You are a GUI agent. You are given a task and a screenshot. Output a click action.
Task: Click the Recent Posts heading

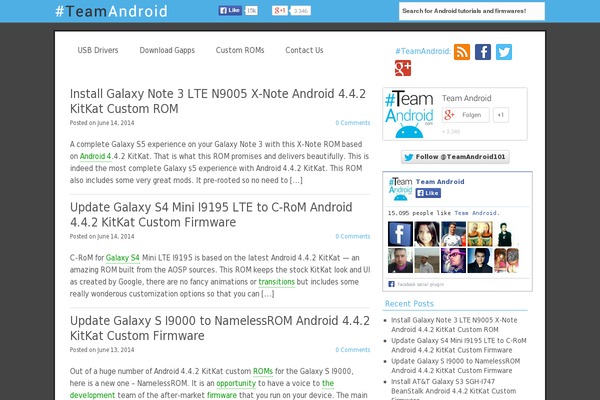click(409, 304)
